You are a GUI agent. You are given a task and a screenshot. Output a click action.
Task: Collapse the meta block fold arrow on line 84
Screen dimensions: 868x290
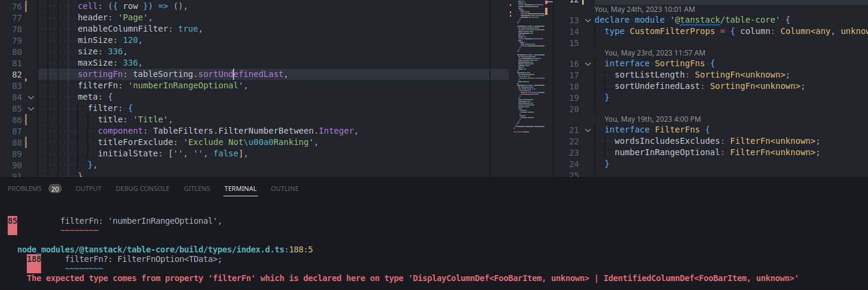[x=31, y=97]
